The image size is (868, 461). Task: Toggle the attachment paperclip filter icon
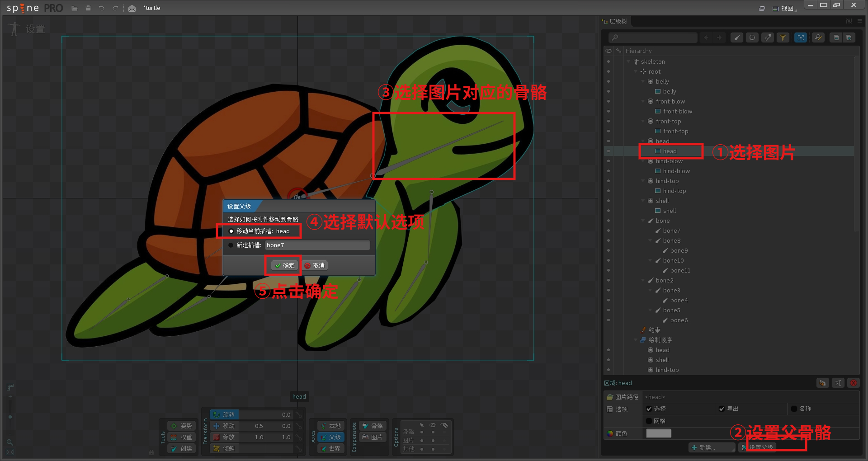point(768,38)
